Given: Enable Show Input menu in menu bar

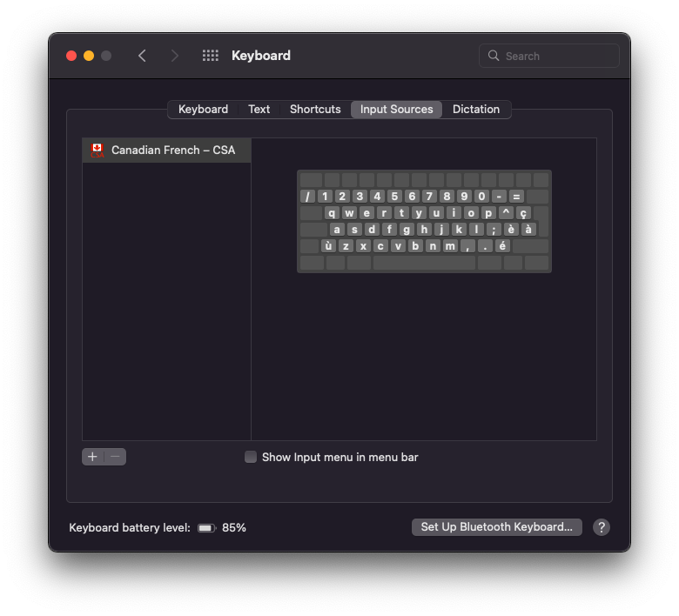Looking at the screenshot, I should point(251,457).
